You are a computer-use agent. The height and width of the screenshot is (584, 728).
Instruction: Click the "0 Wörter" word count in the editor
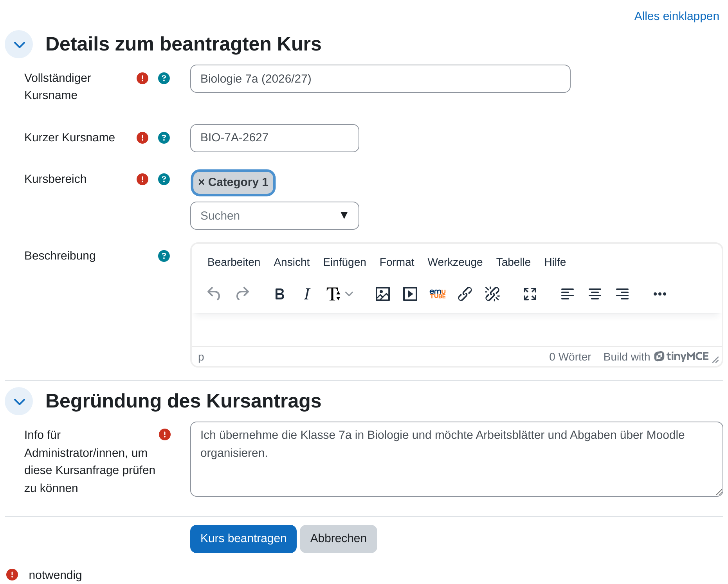570,357
